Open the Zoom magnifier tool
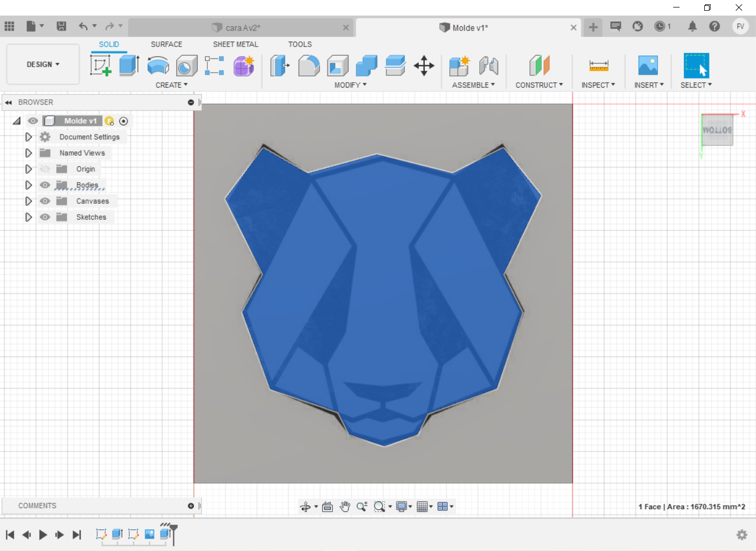756x551 pixels. click(x=362, y=507)
